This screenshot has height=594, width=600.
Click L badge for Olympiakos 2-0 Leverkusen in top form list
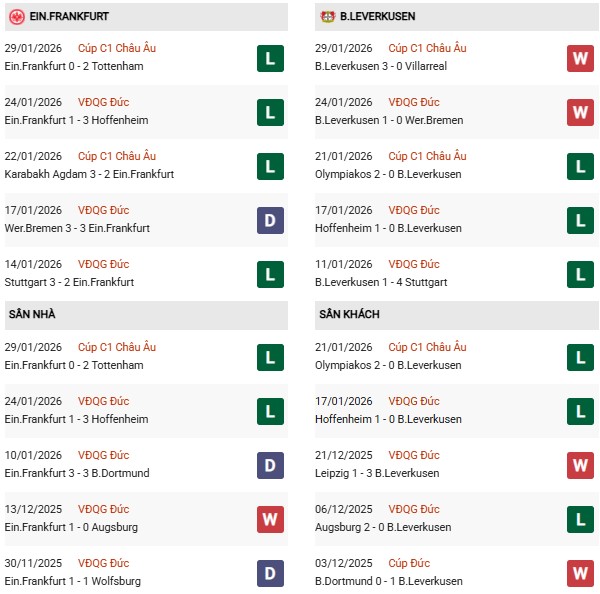click(580, 166)
